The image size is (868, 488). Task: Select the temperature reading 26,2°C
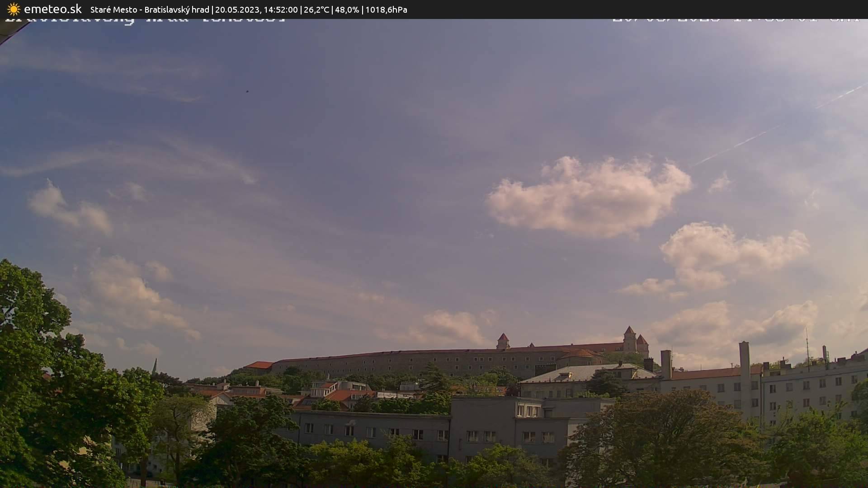316,9
